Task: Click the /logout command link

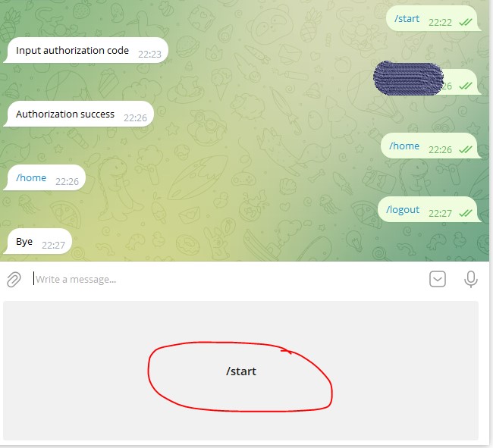Action: pyautogui.click(x=403, y=209)
